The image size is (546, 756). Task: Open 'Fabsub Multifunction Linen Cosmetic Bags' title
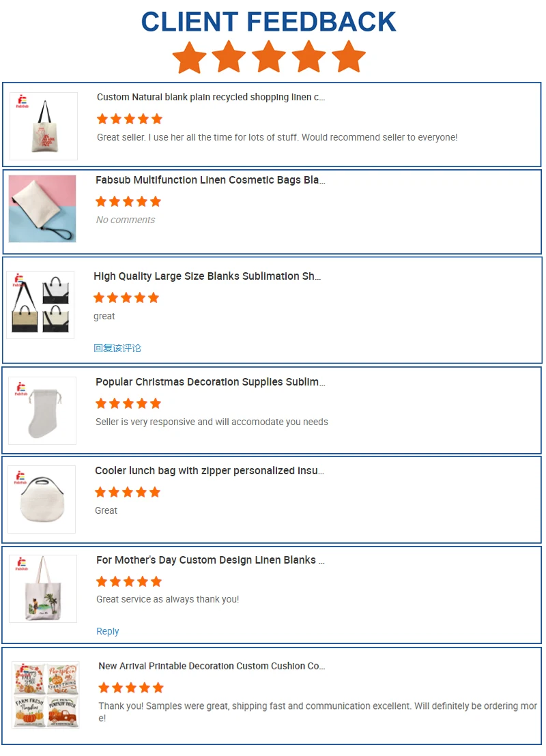210,180
